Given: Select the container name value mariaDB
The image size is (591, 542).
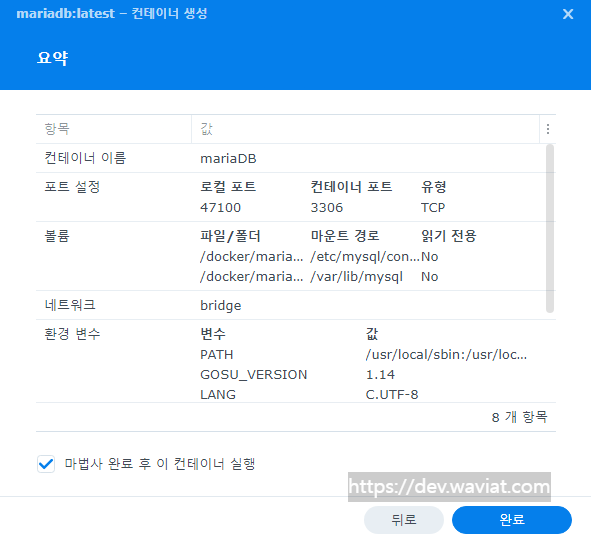Looking at the screenshot, I should tap(228, 159).
